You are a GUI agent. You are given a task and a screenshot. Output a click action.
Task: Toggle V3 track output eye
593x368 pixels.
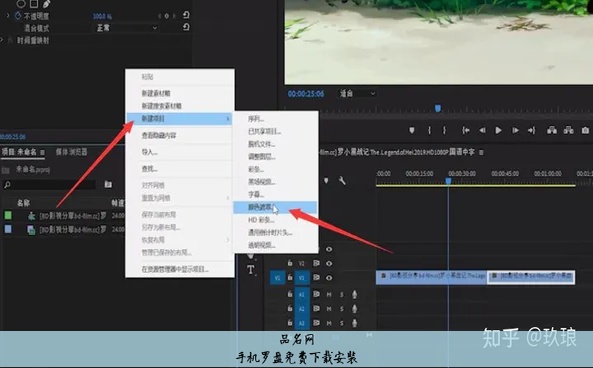pos(329,249)
